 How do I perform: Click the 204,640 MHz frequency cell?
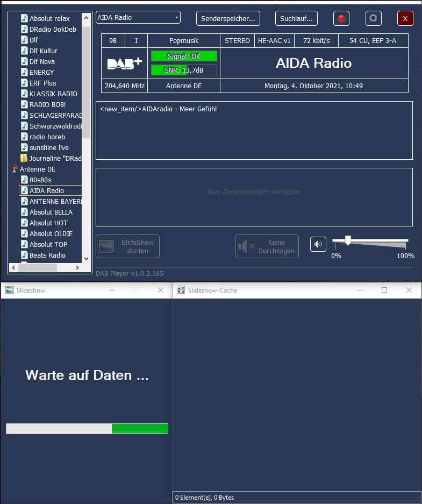tap(125, 86)
